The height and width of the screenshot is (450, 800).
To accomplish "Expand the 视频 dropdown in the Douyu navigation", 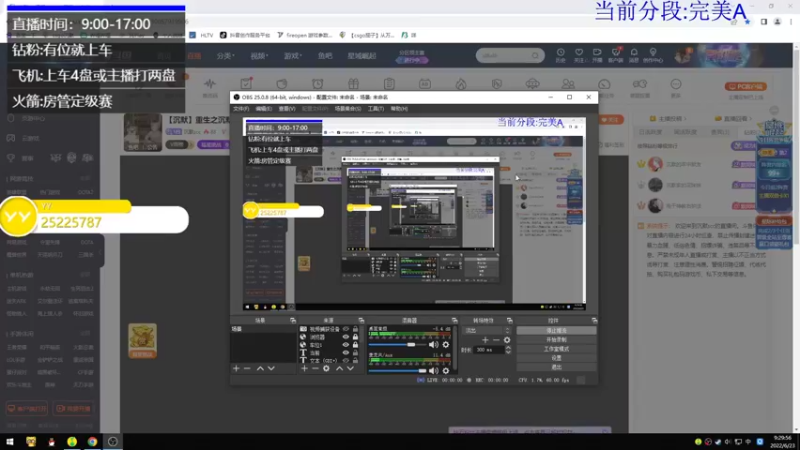I will (259, 56).
